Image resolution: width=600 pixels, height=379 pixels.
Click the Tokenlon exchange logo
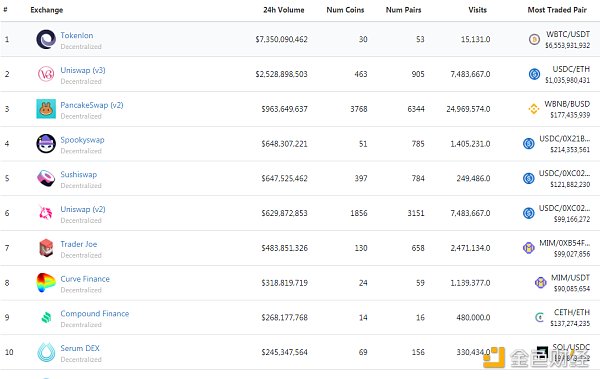point(46,39)
